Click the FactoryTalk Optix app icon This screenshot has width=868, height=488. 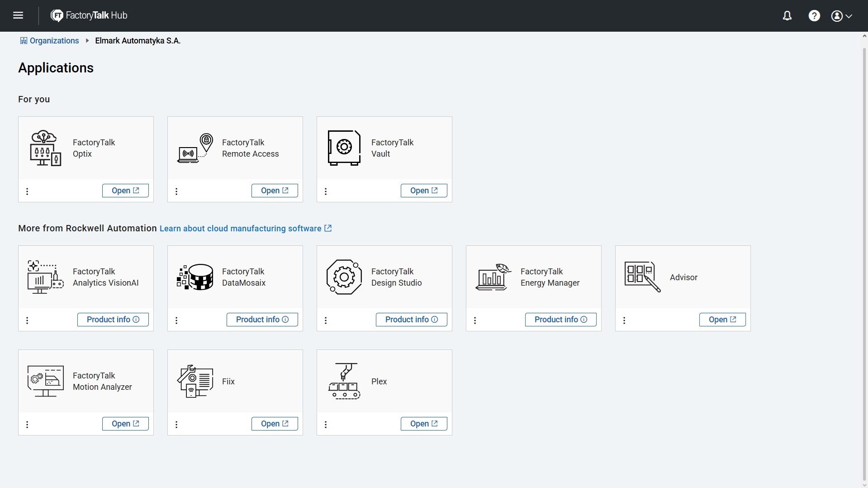tap(45, 148)
